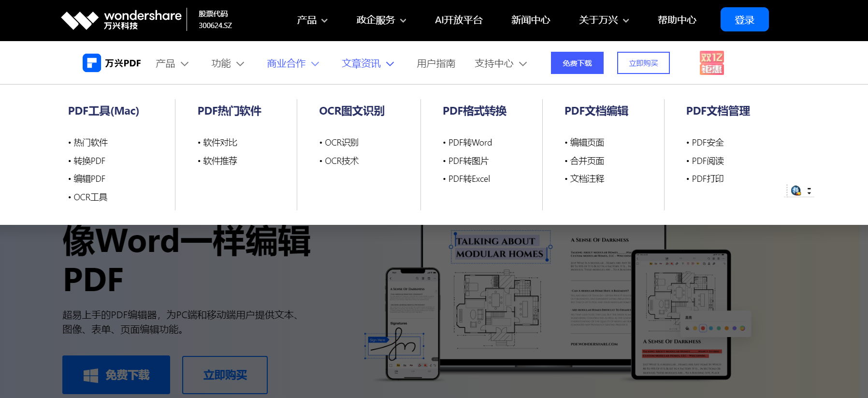
Task: Open the PDF转Word link
Action: coord(470,143)
